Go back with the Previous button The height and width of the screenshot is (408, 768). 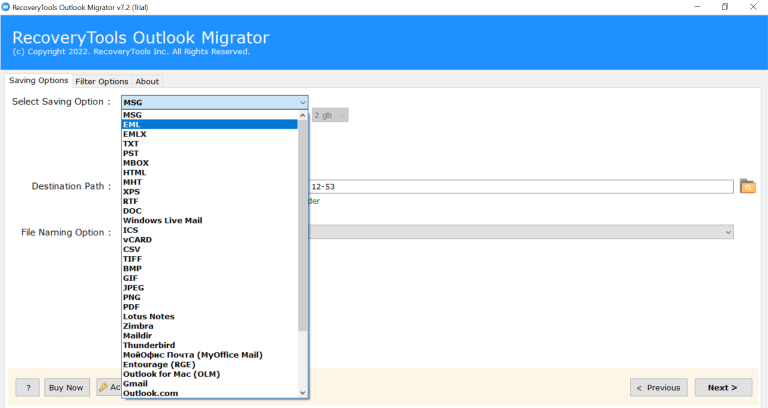coord(659,387)
